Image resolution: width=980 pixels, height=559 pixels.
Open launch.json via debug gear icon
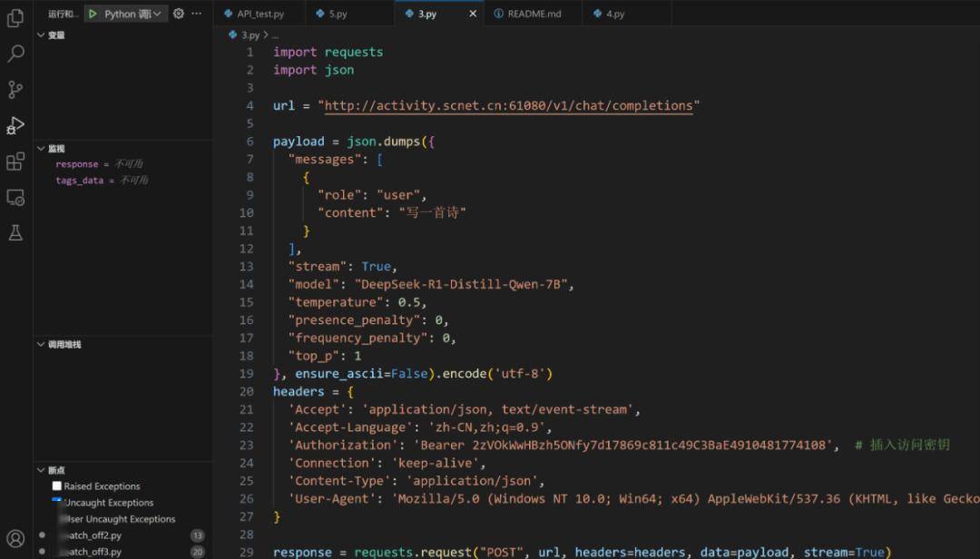(x=179, y=14)
